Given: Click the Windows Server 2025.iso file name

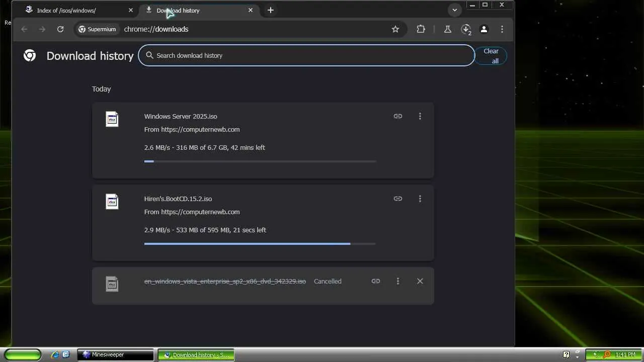Looking at the screenshot, I should pyautogui.click(x=181, y=116).
